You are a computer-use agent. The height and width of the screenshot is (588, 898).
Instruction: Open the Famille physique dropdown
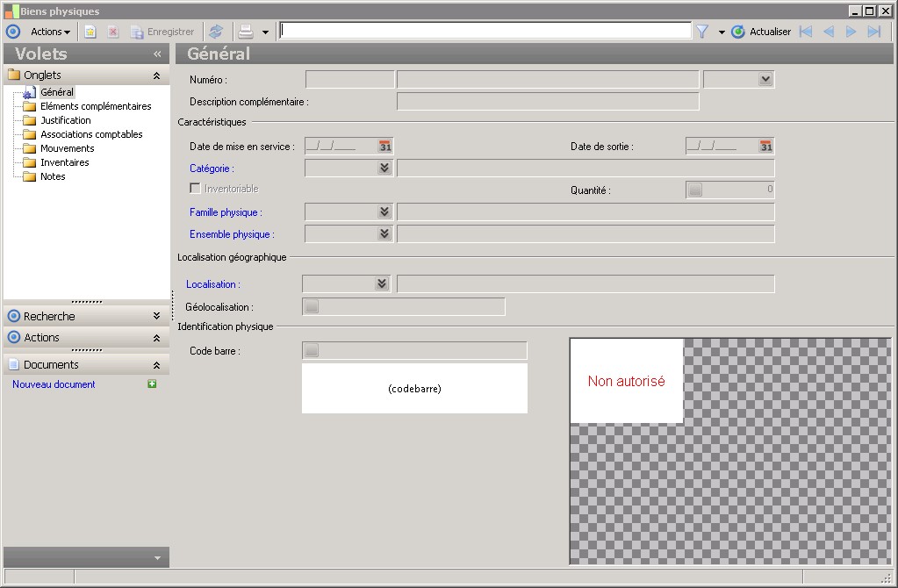(x=384, y=212)
